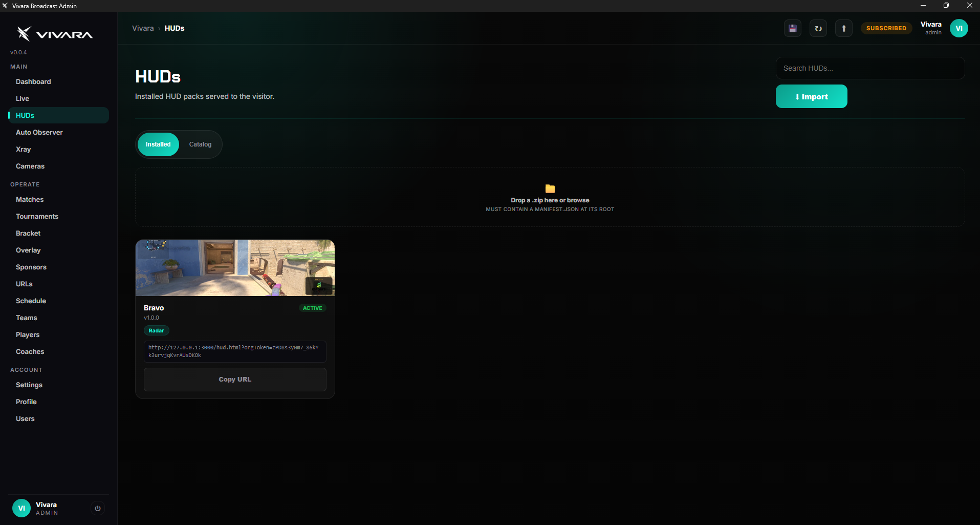Switch to the Installed tab
980x525 pixels.
(158, 144)
